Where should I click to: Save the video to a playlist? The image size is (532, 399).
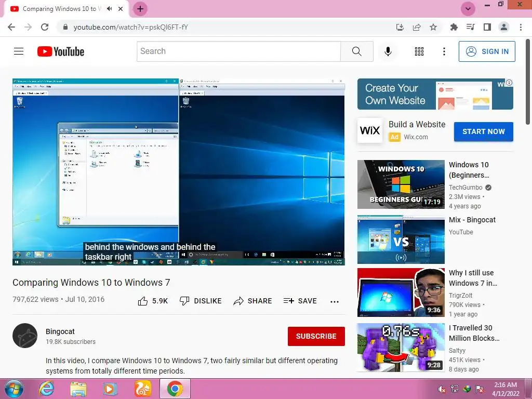(x=300, y=301)
